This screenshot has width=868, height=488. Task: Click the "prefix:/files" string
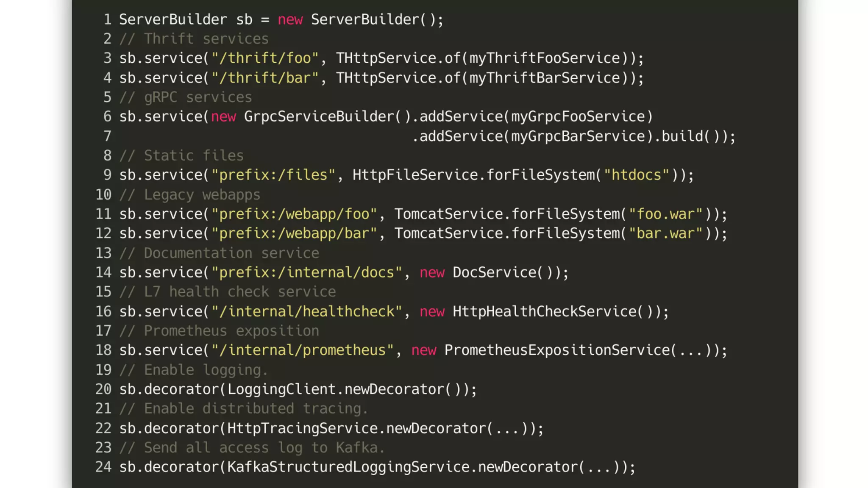point(273,175)
